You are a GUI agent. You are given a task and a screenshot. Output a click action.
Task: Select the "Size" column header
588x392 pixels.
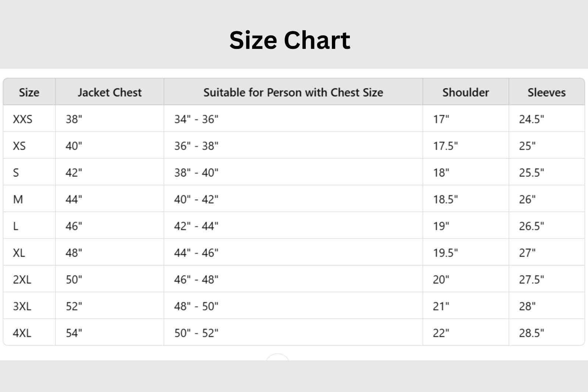pyautogui.click(x=29, y=92)
